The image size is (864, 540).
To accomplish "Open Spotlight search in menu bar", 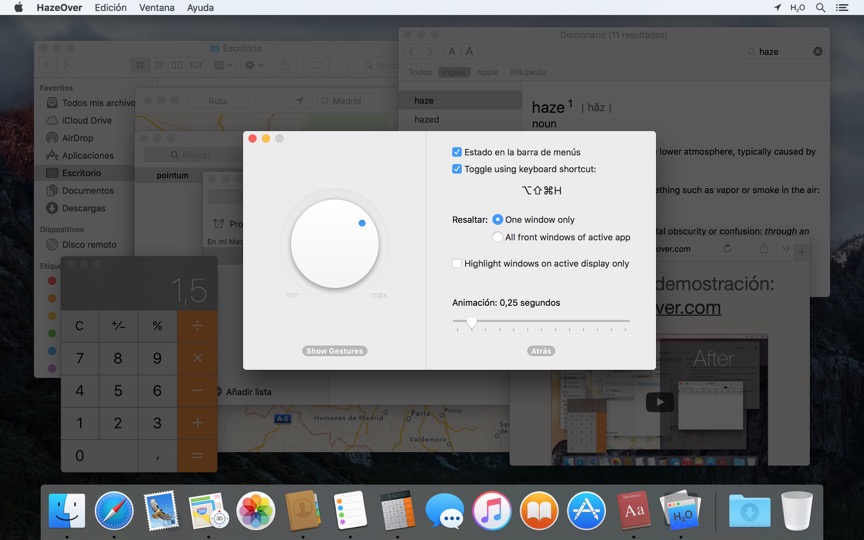I will pyautogui.click(x=820, y=8).
